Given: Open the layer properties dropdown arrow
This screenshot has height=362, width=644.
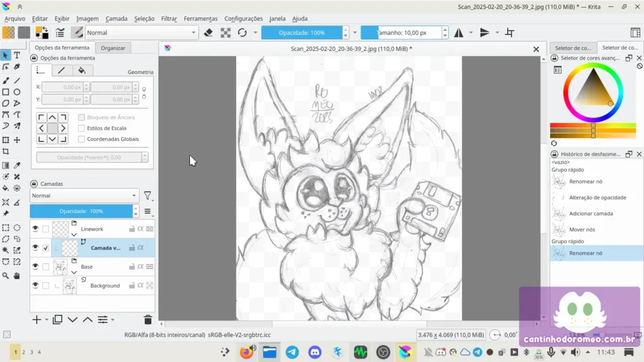Looking at the screenshot, I should point(113,320).
